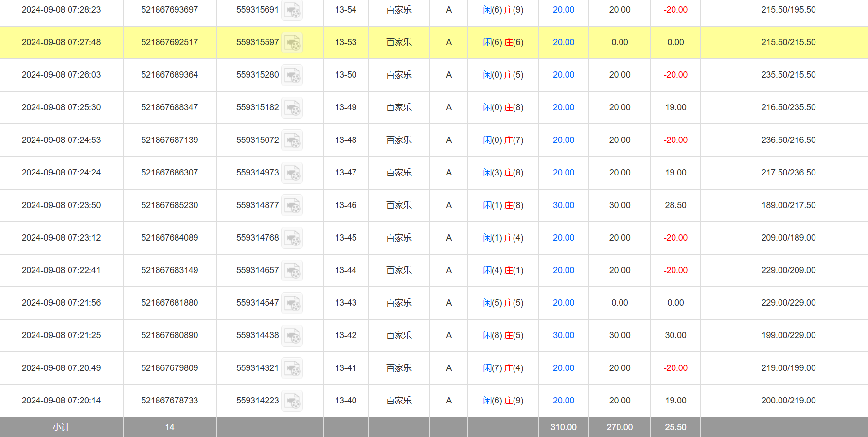Show replay for game 559314877 icon
This screenshot has height=437, width=868.
(x=292, y=206)
